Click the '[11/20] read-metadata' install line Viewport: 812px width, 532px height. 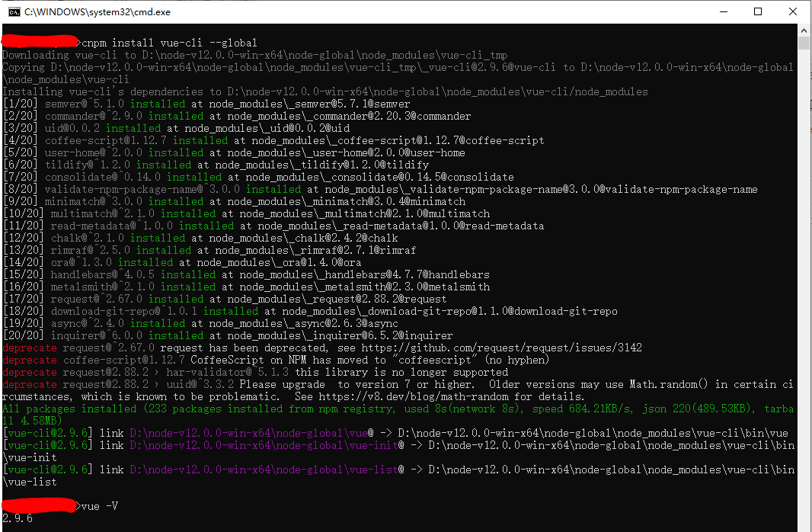(x=273, y=226)
